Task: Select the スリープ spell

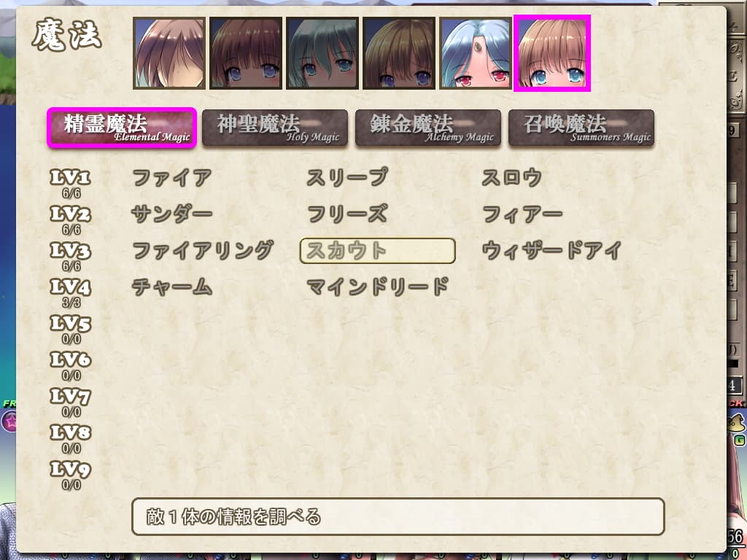Action: (x=347, y=178)
